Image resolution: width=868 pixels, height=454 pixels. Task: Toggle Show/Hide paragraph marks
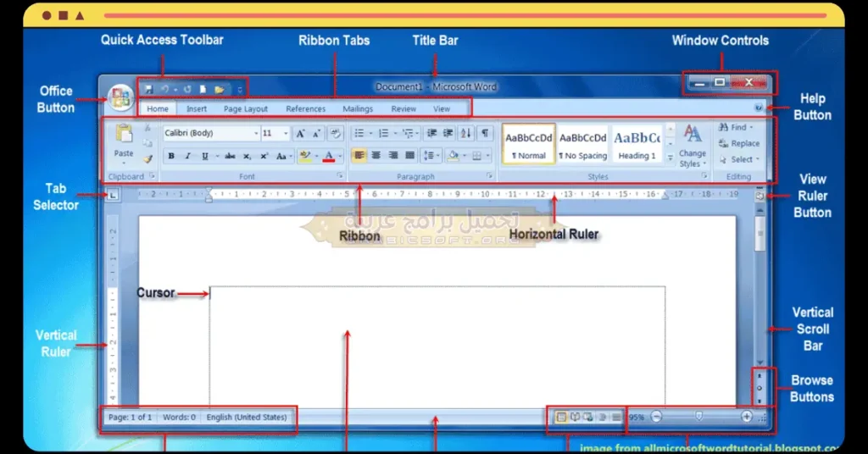point(485,134)
